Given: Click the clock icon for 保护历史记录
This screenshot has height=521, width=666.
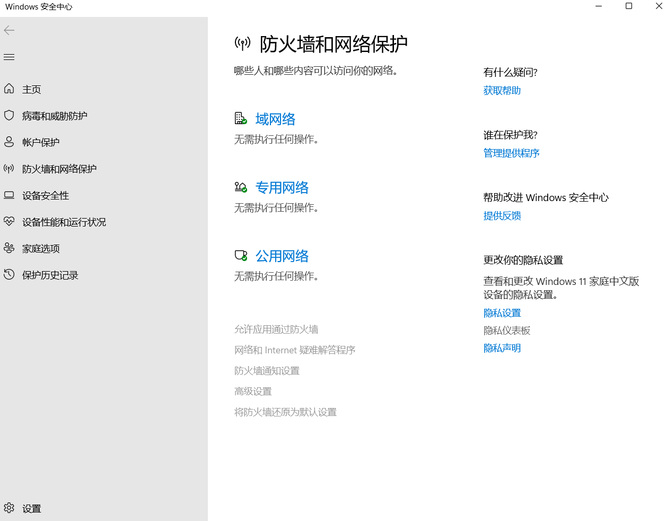Looking at the screenshot, I should tap(9, 274).
